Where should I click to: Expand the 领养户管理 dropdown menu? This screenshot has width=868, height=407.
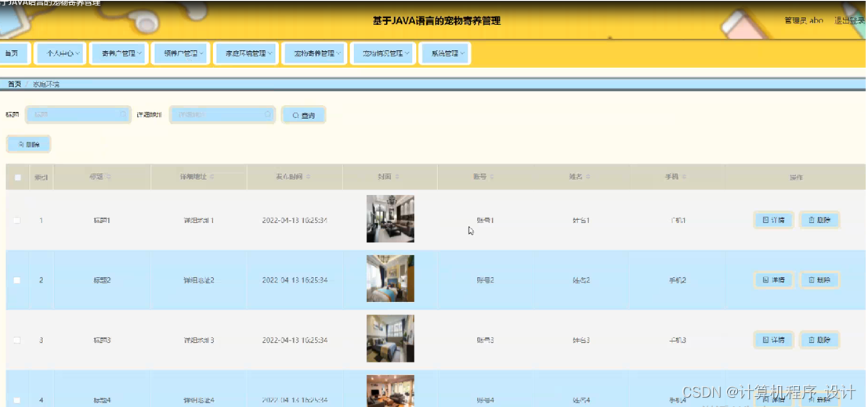pos(180,54)
